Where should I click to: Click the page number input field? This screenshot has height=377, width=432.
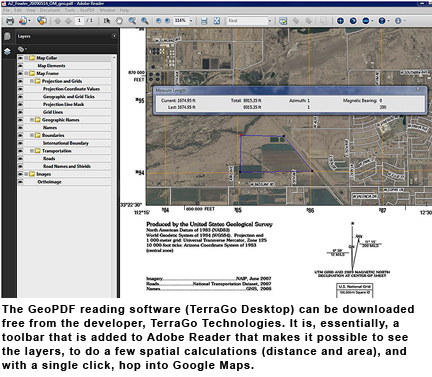pyautogui.click(x=79, y=21)
